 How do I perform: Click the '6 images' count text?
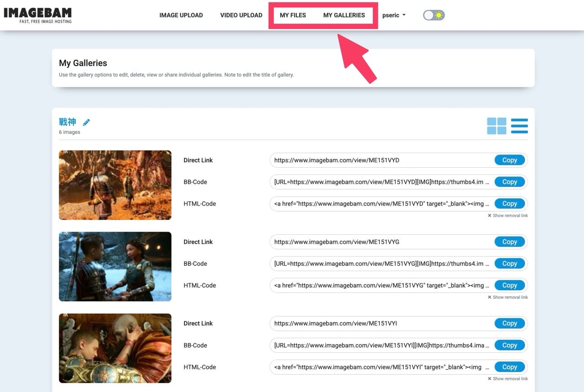(69, 132)
